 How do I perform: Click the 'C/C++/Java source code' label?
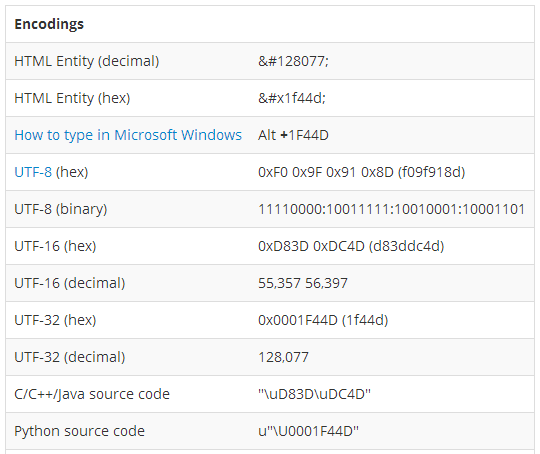click(x=92, y=394)
